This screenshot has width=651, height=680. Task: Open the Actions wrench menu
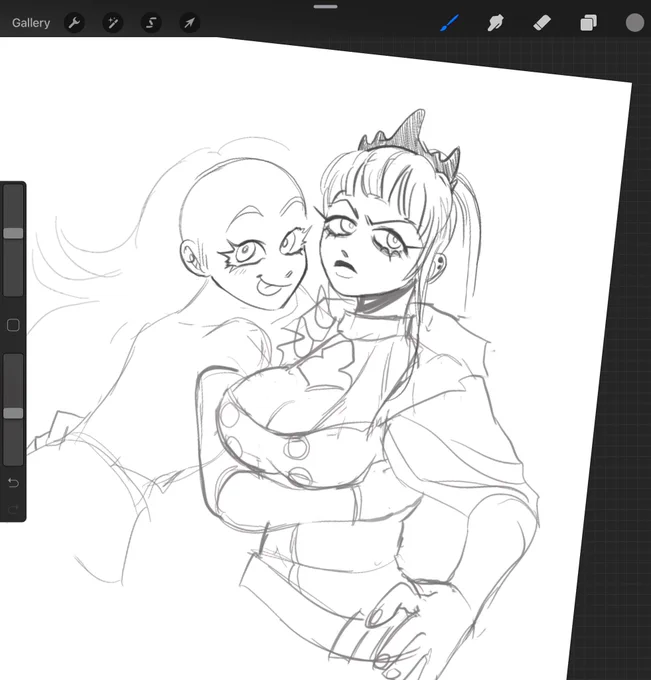point(74,23)
